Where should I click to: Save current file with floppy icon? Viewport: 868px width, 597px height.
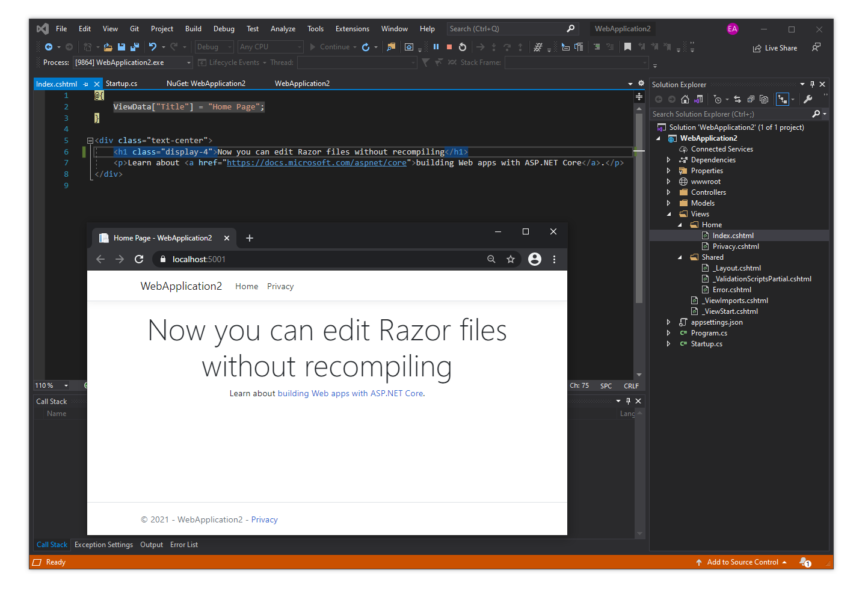(x=122, y=47)
